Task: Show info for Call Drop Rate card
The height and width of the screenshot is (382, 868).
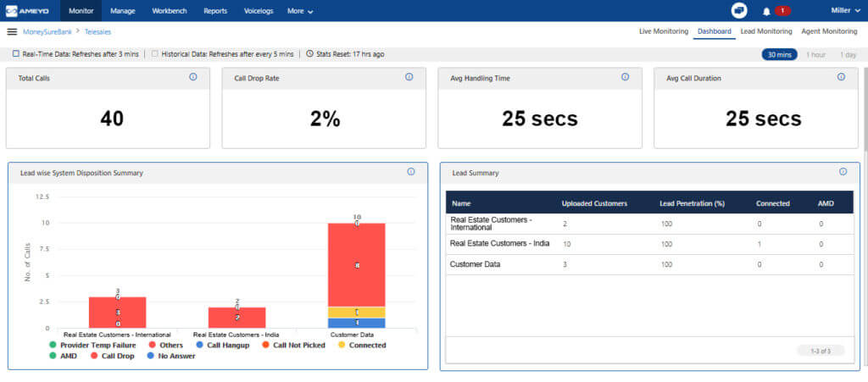Action: 409,77
